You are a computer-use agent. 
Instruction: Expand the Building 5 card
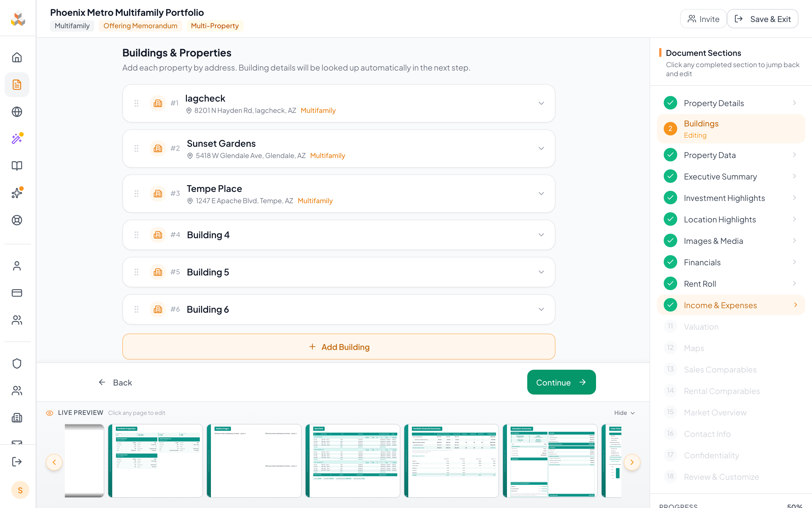(541, 272)
